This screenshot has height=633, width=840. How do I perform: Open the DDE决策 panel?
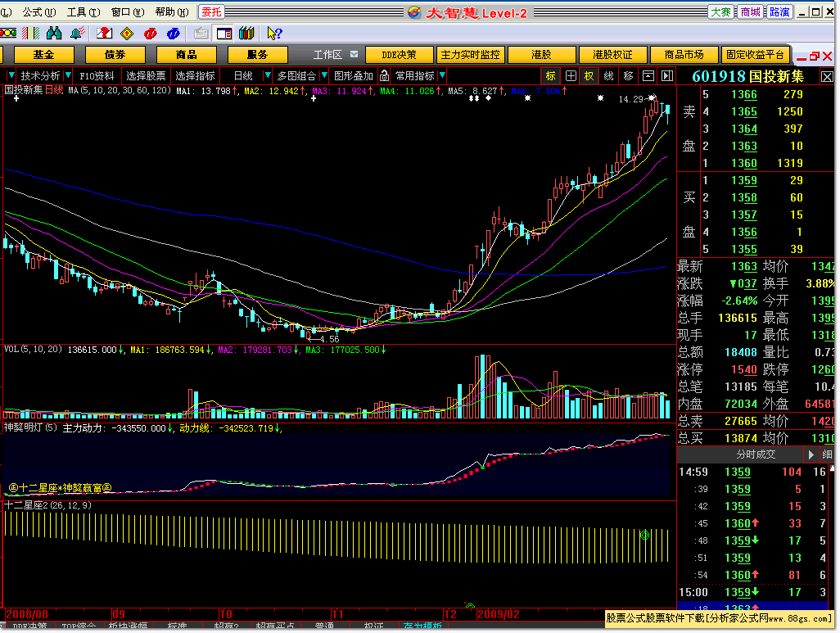click(399, 55)
